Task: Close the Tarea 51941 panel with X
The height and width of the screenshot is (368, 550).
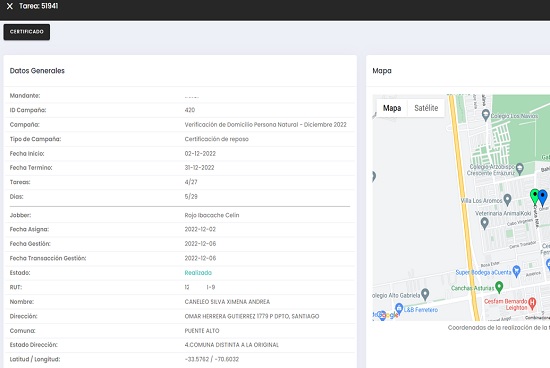Action: coord(9,6)
